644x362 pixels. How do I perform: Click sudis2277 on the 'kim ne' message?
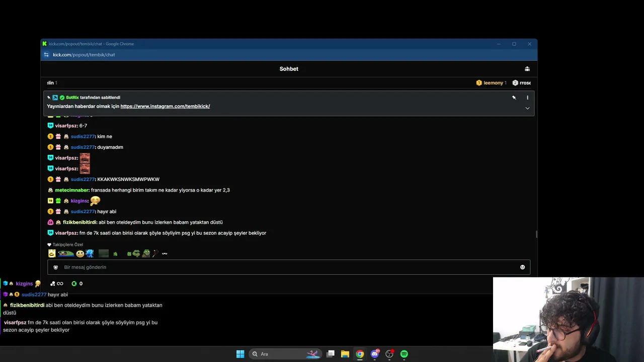tap(83, 137)
